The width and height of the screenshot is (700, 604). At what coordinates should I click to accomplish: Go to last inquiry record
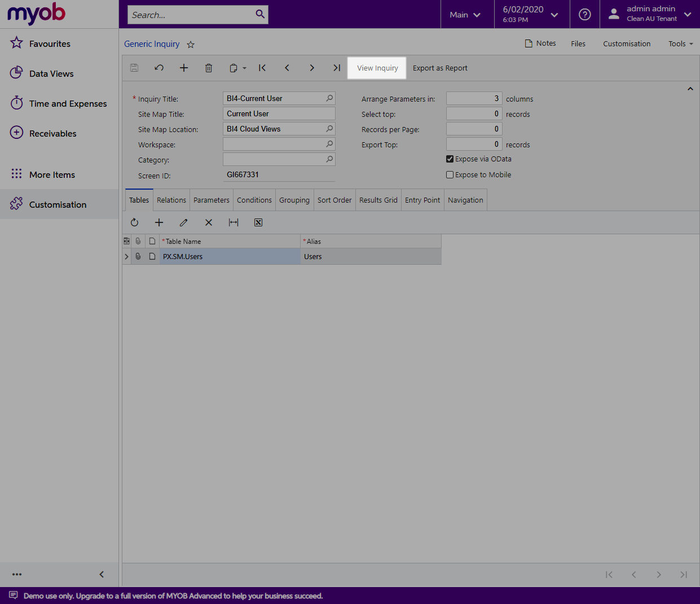coord(337,68)
